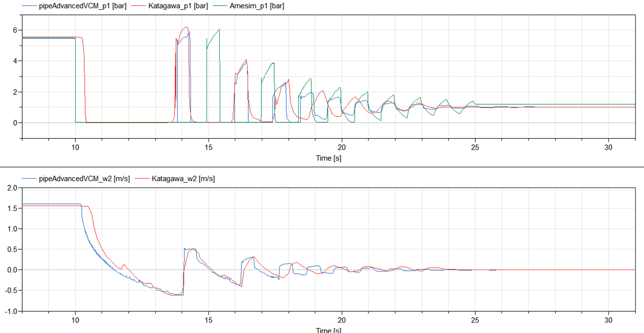Click tick label 6 on the pressure axis
The height and width of the screenshot is (333, 644).
pos(14,30)
